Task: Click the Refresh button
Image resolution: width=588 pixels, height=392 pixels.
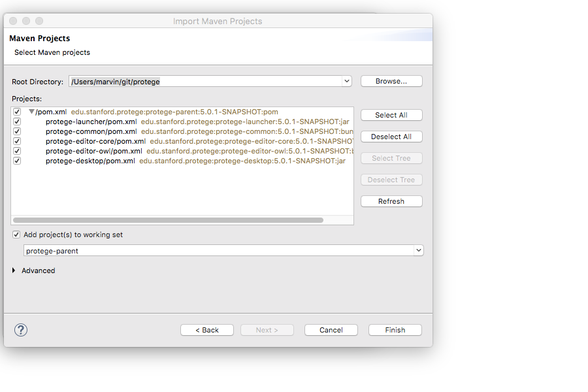Action: coord(391,201)
